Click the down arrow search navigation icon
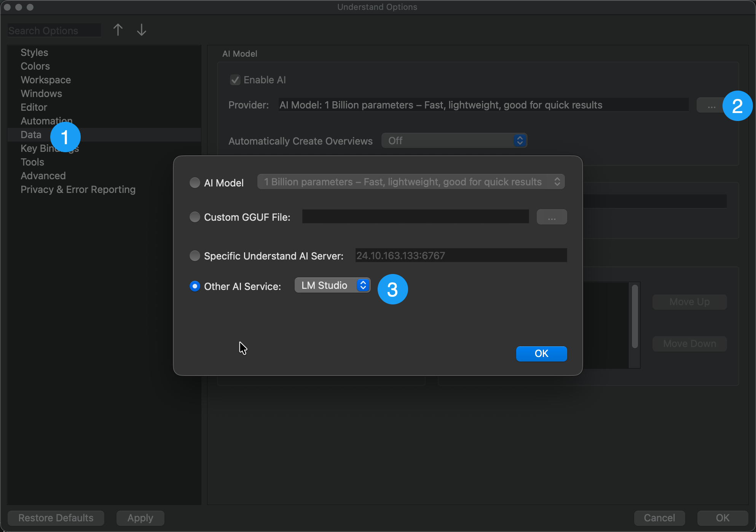 (141, 30)
